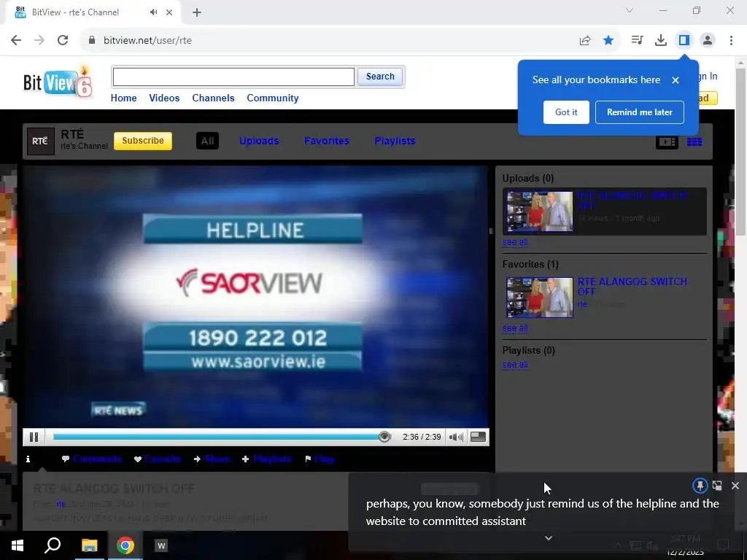Focus the BitView search field
The image size is (747, 560).
[x=233, y=77]
